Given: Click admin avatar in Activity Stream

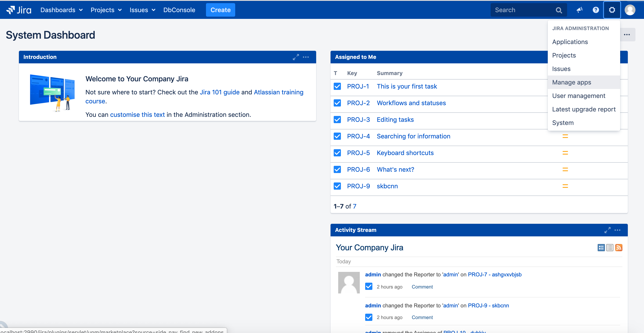Looking at the screenshot, I should pos(349,282).
